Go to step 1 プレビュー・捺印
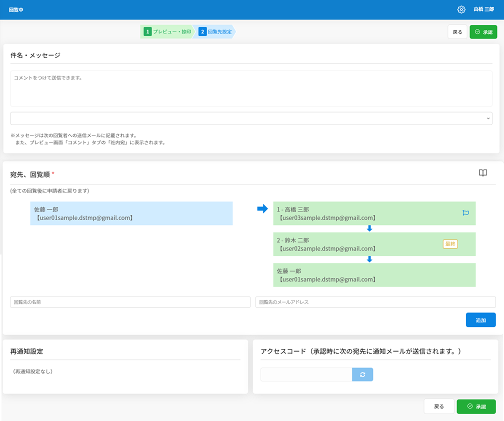Screen dimensions: 504x421 click(x=167, y=31)
